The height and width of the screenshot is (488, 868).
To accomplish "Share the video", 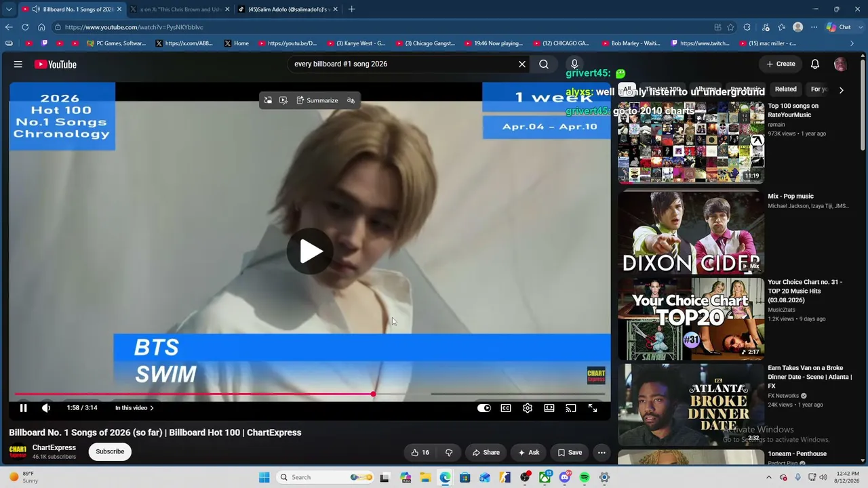I will tap(486, 452).
